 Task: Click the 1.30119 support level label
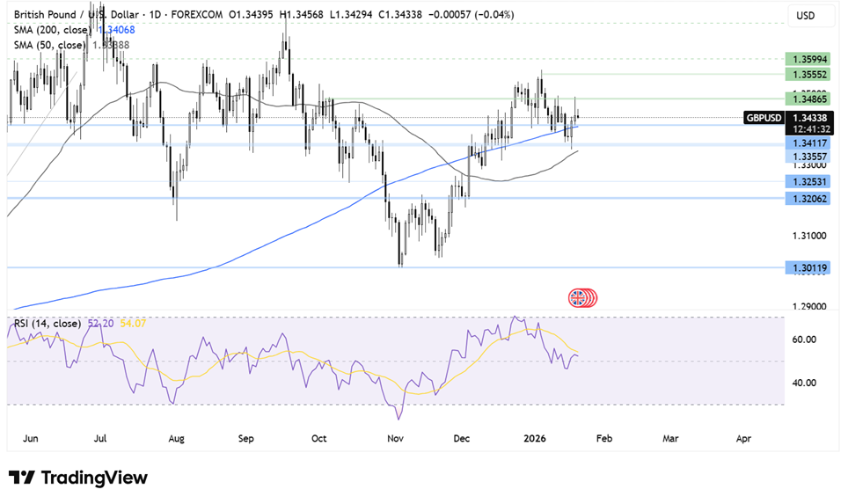coord(808,267)
